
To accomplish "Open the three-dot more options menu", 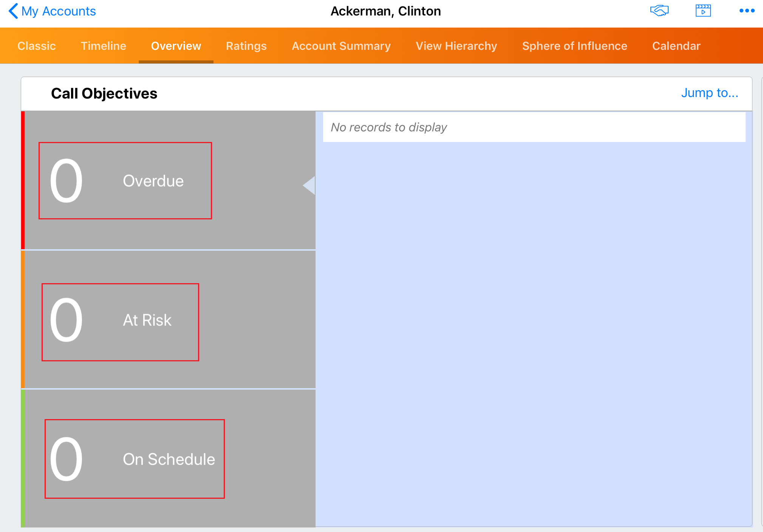I will 747,11.
